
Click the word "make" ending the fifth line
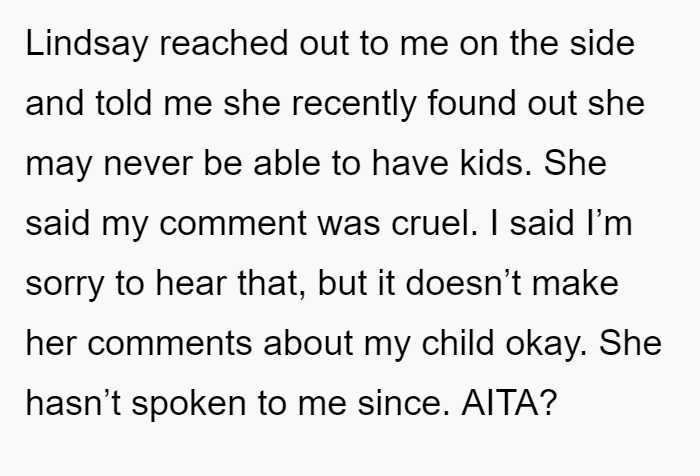tap(575, 282)
